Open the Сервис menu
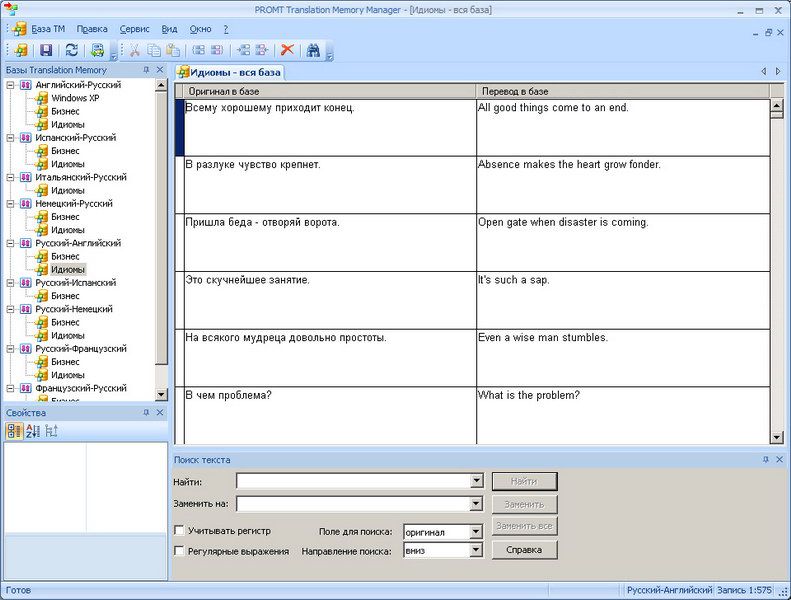The image size is (791, 600). pyautogui.click(x=134, y=29)
